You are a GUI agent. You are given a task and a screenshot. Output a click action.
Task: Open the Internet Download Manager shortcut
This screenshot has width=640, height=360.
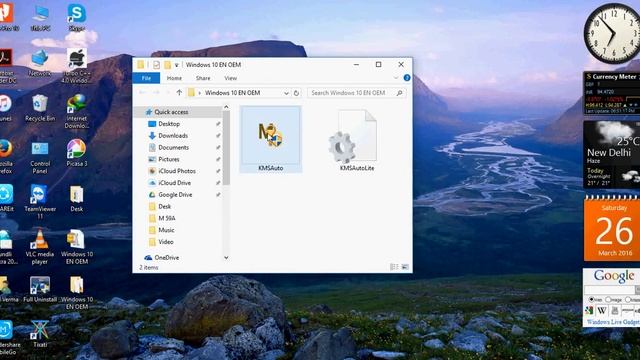[x=77, y=111]
